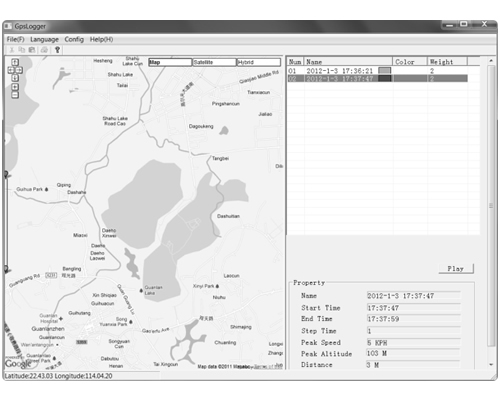Switch map view to Satellite mode
Image resolution: width=500 pixels, height=400 pixels.
pos(214,62)
